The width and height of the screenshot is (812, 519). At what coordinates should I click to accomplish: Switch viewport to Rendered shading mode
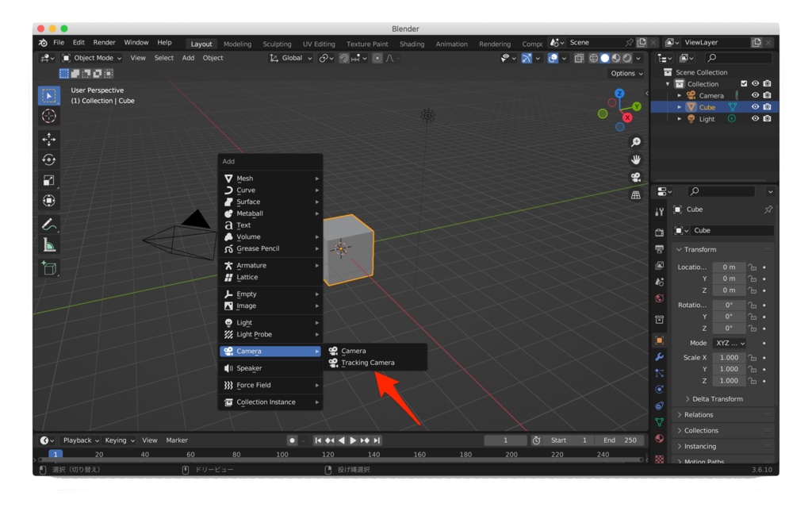tap(626, 58)
